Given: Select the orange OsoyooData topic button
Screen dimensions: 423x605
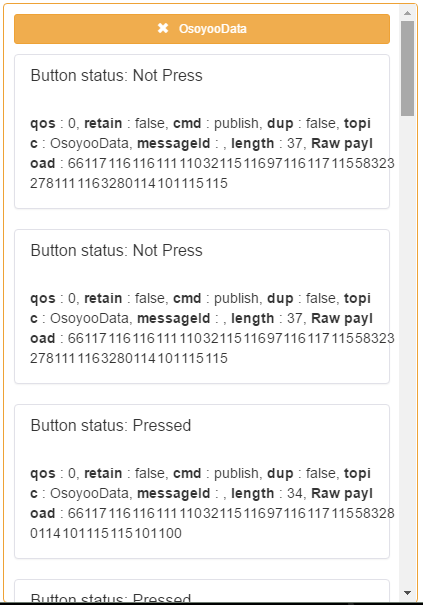Looking at the screenshot, I should click(202, 29).
